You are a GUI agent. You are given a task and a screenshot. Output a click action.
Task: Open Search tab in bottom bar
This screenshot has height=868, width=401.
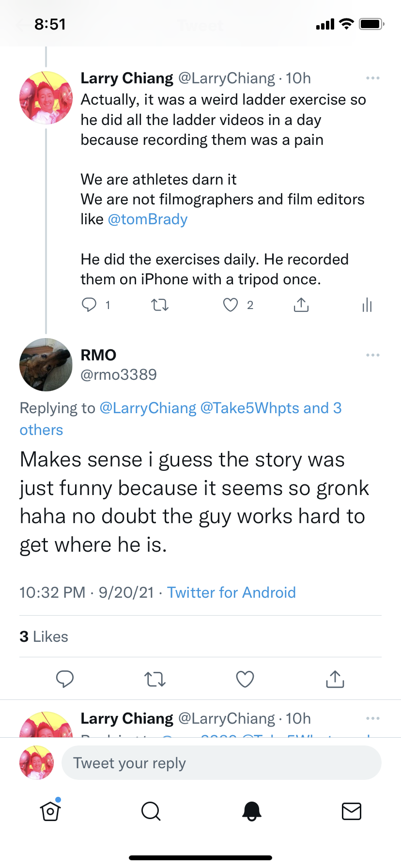pyautogui.click(x=151, y=811)
